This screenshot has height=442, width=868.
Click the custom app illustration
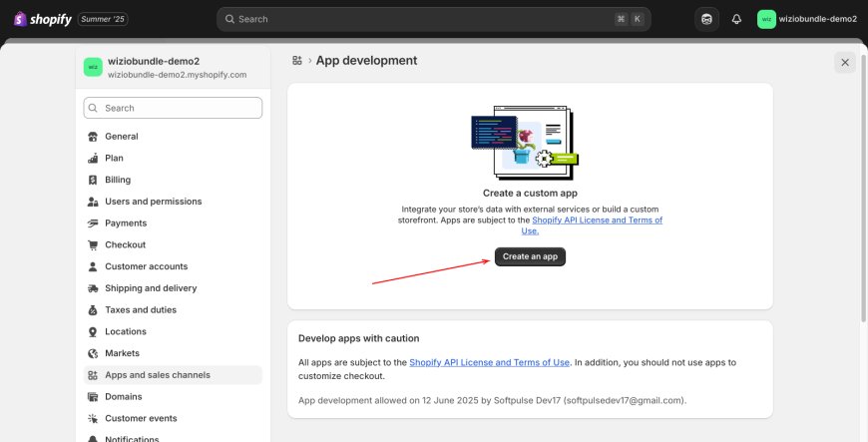point(525,143)
